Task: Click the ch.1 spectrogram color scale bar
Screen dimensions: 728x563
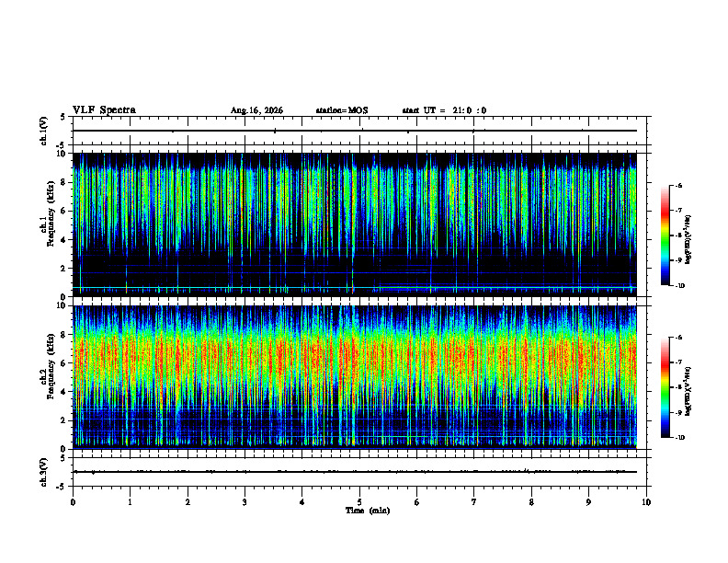Action: click(x=665, y=236)
